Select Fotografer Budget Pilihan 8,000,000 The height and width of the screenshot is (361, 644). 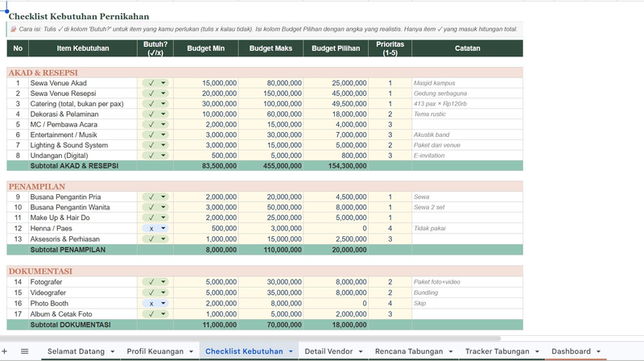click(x=336, y=282)
